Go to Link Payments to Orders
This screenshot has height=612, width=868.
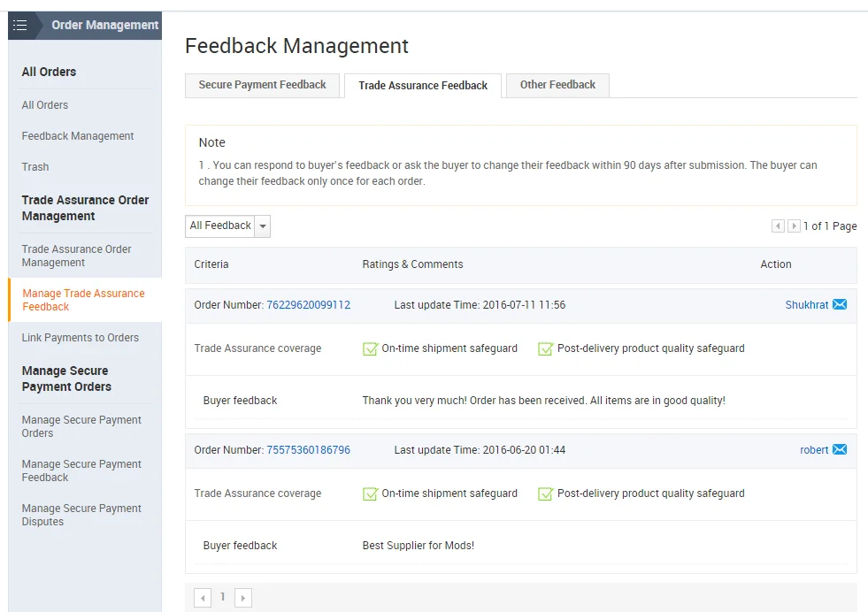[81, 338]
